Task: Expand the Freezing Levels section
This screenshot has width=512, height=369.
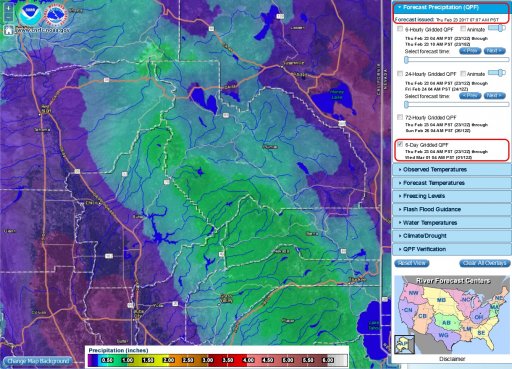Action: (x=452, y=196)
